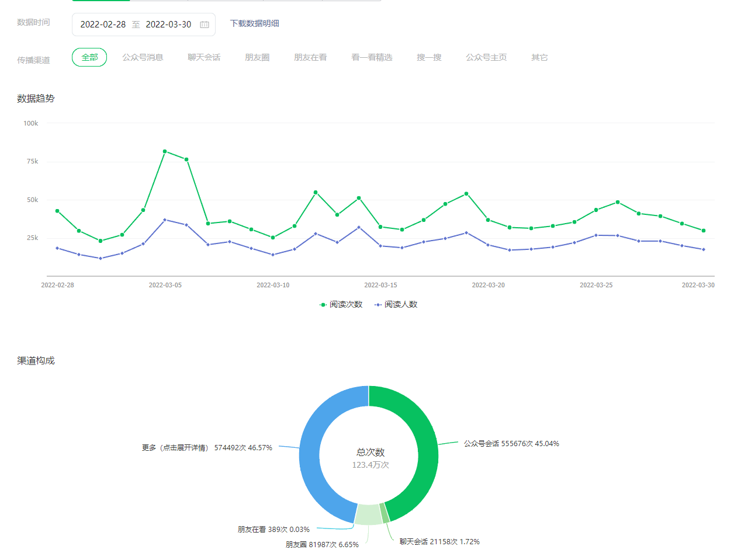Screen dimensions: 741x560
Task: Toggle the 阅读次数 legend series
Action: 341,304
